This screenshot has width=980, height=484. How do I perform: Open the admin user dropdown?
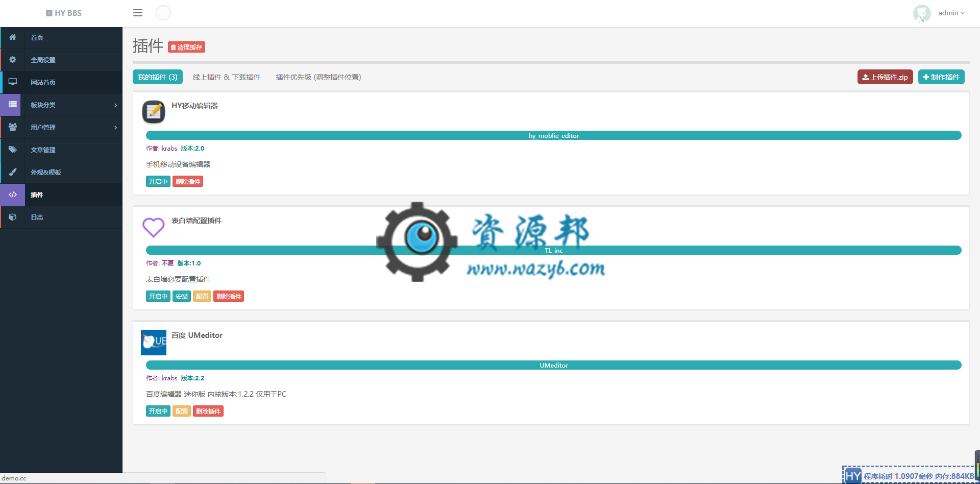coord(951,13)
